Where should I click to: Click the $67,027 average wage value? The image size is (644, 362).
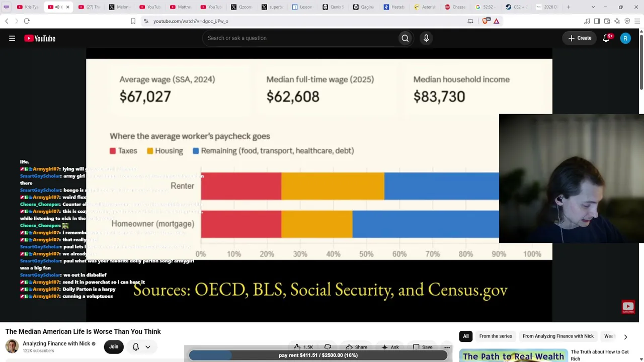[145, 97]
